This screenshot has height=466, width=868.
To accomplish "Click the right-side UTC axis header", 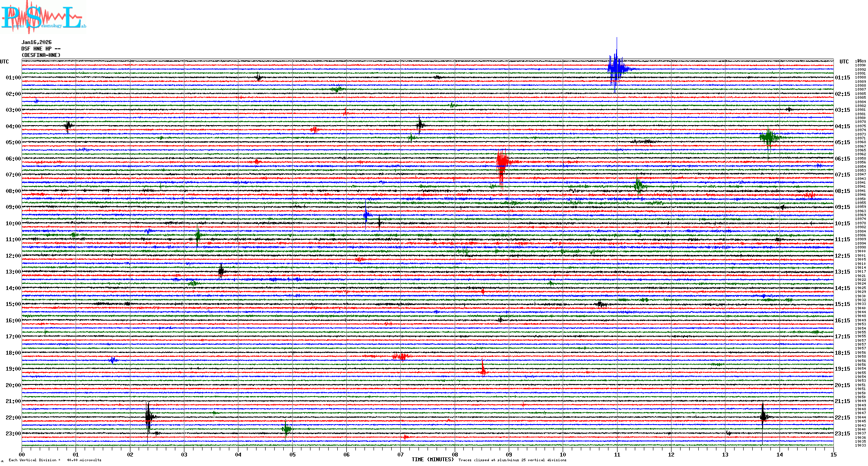I will (844, 62).
